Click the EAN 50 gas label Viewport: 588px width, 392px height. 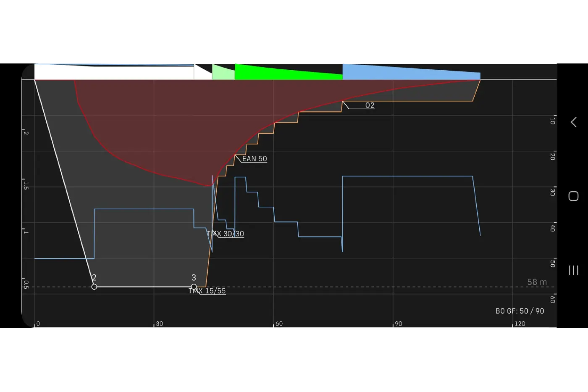click(x=255, y=159)
